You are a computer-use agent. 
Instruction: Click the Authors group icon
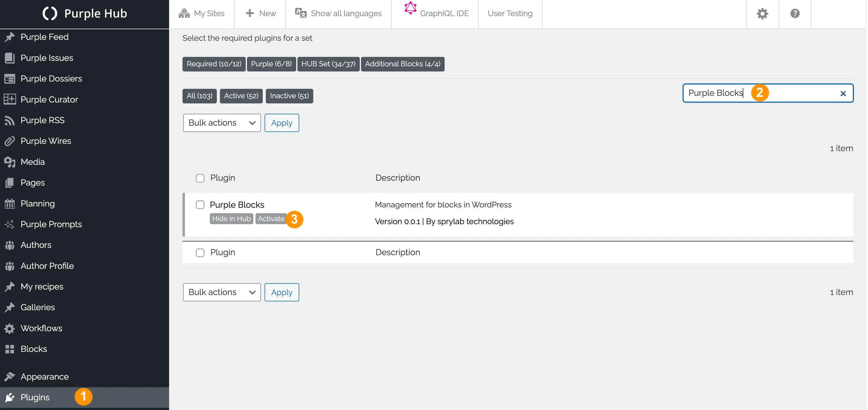coord(10,245)
